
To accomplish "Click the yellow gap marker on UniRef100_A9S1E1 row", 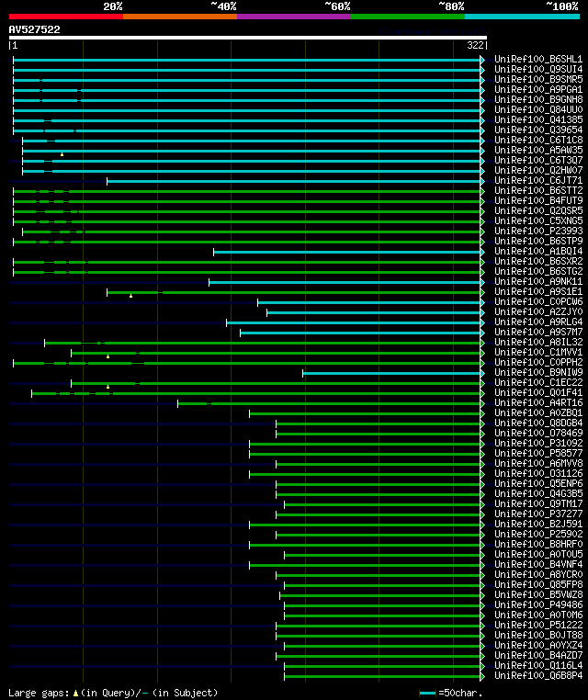I will (130, 296).
